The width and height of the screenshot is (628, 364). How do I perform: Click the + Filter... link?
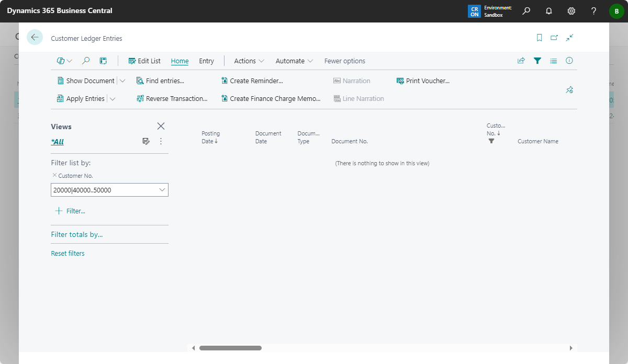[x=70, y=211]
